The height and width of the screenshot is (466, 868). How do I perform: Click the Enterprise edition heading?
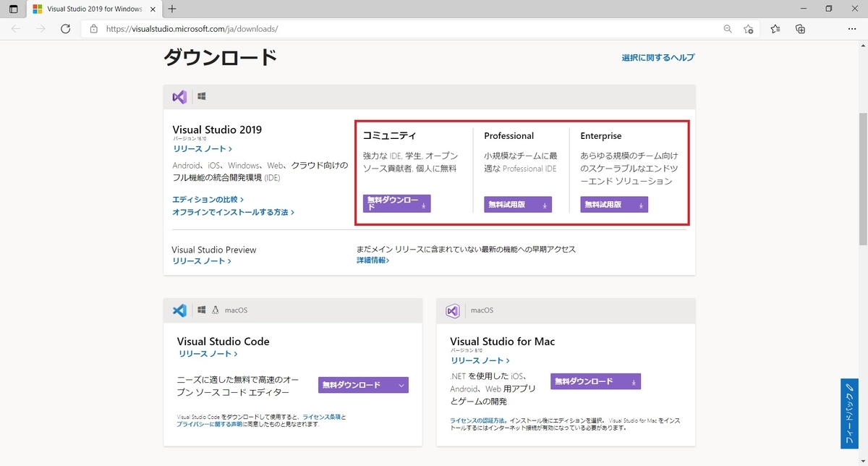[600, 135]
